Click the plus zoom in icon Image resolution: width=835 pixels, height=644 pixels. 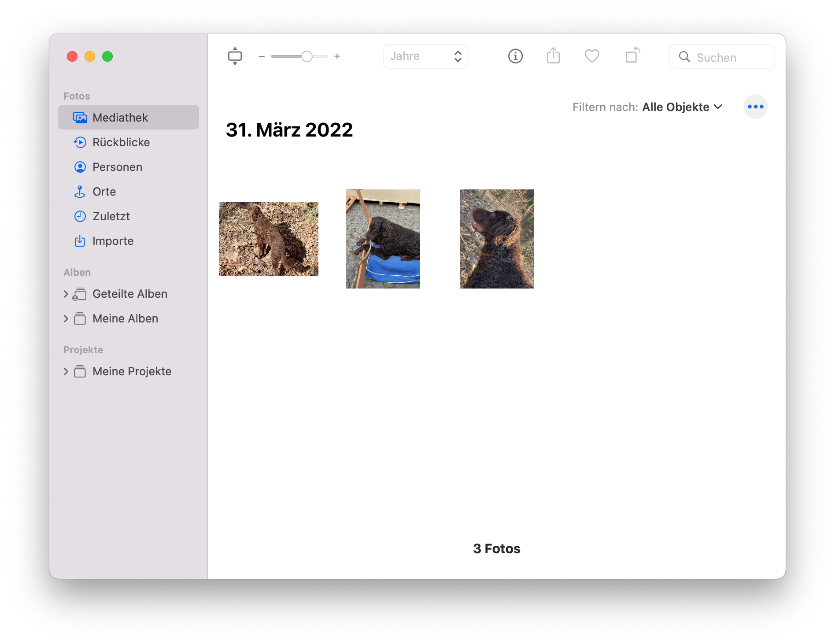337,56
